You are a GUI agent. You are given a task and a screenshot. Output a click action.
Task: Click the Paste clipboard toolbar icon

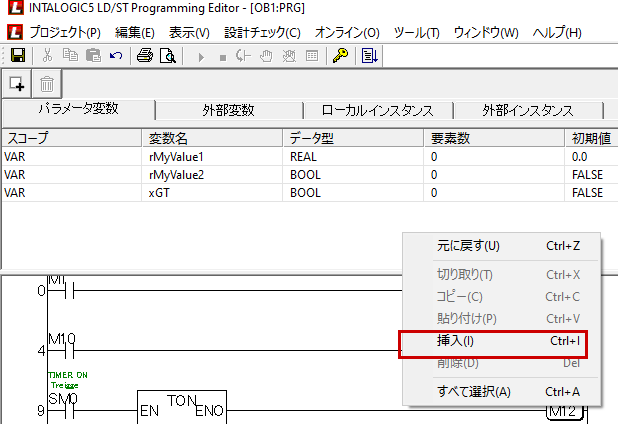(93, 56)
